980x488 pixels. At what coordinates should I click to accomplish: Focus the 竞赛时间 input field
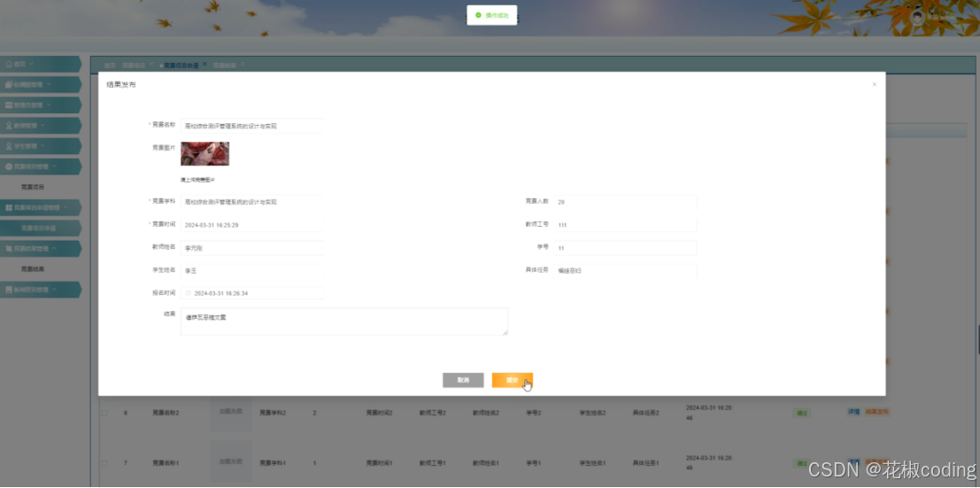pos(252,225)
